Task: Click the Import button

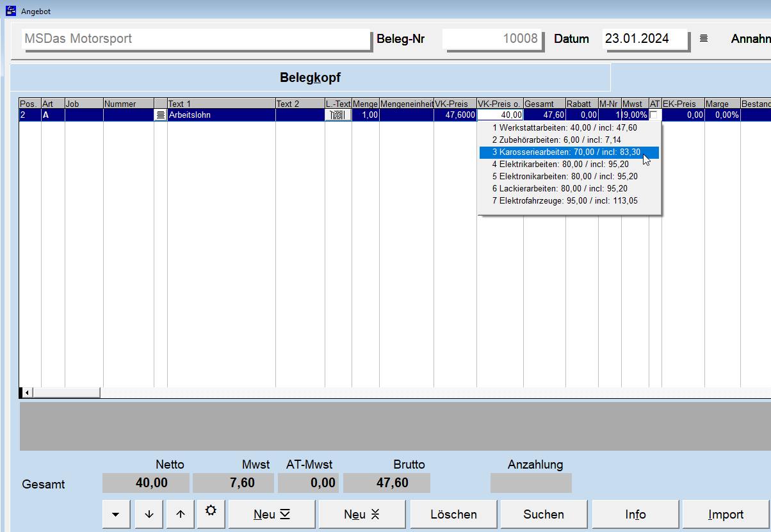Action: tap(726, 514)
